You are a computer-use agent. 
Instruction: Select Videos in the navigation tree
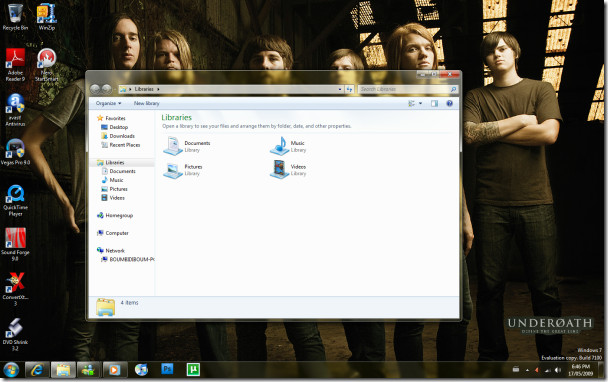[117, 198]
